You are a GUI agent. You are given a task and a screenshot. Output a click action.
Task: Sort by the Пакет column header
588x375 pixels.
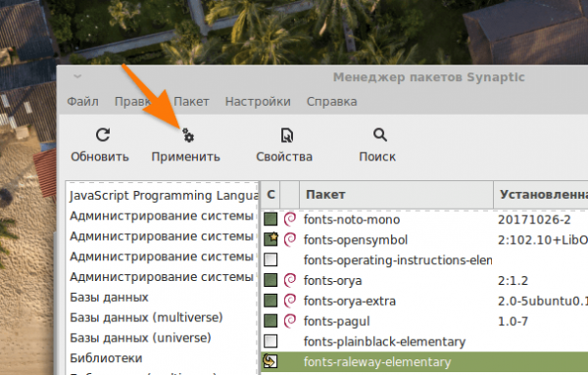[x=396, y=195]
